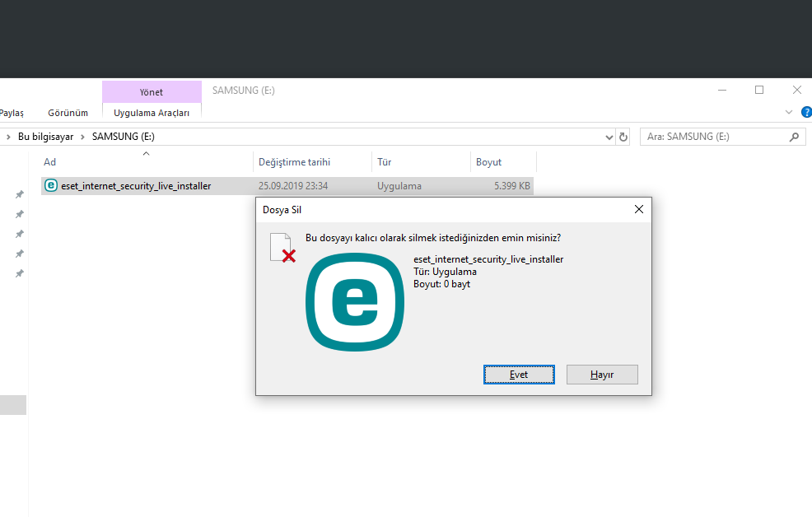Sort files by Ad column header

[147, 162]
